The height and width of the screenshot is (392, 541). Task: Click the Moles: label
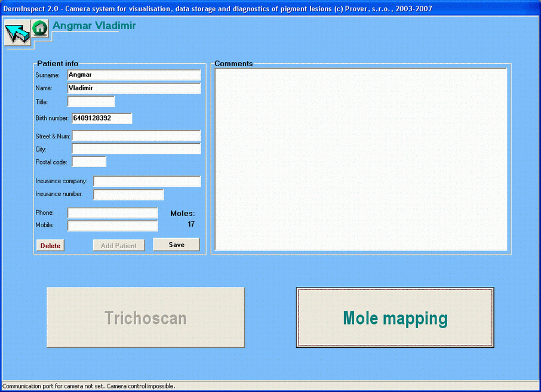click(183, 214)
